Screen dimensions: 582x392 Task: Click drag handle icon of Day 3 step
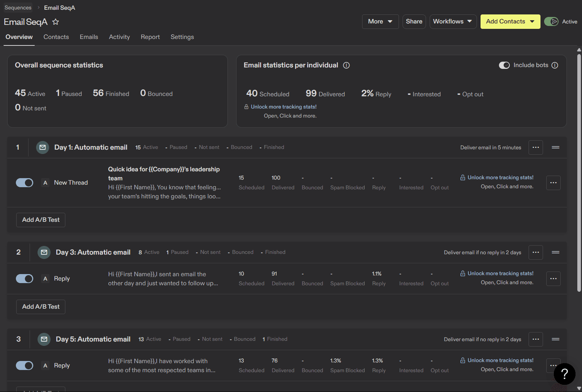click(556, 252)
